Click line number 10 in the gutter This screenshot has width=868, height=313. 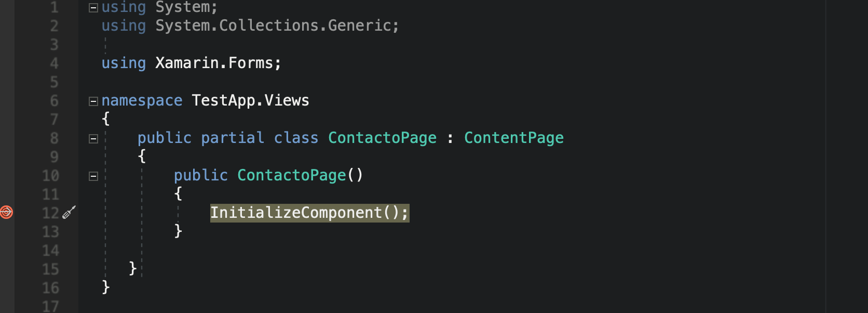(x=51, y=176)
